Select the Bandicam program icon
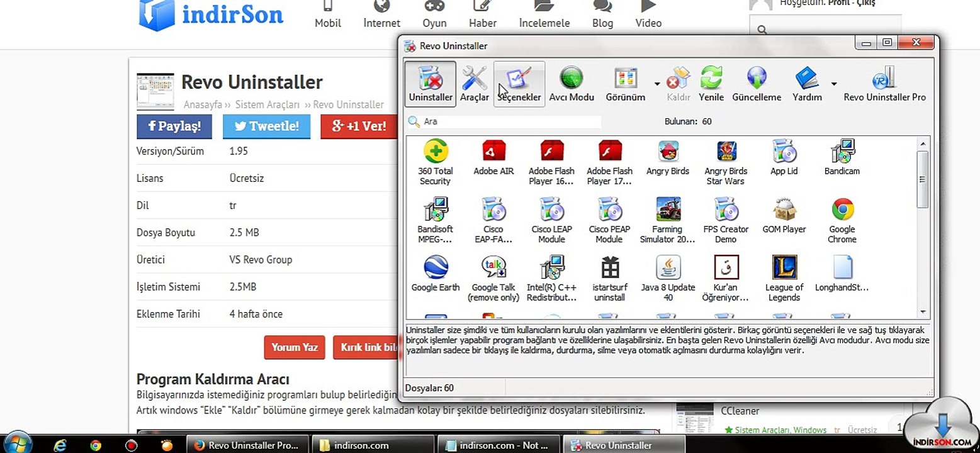 842,157
